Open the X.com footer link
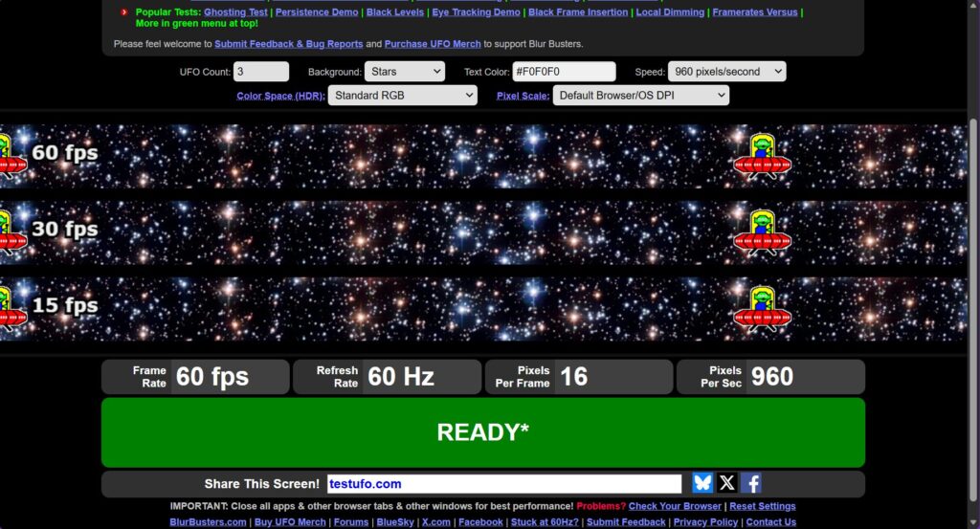 (x=436, y=522)
